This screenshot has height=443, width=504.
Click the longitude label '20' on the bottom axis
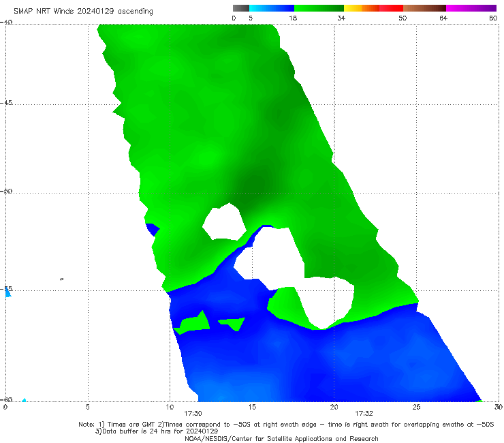pyautogui.click(x=334, y=407)
